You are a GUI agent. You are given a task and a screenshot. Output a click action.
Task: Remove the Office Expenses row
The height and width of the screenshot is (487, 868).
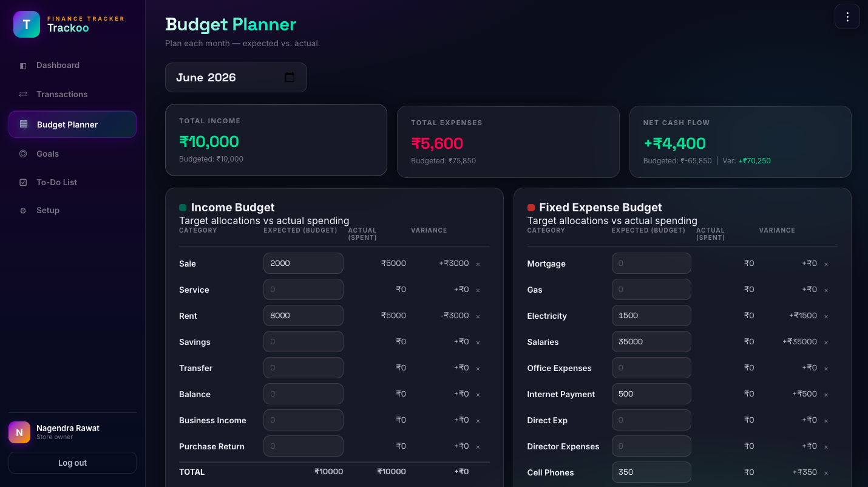tap(826, 369)
